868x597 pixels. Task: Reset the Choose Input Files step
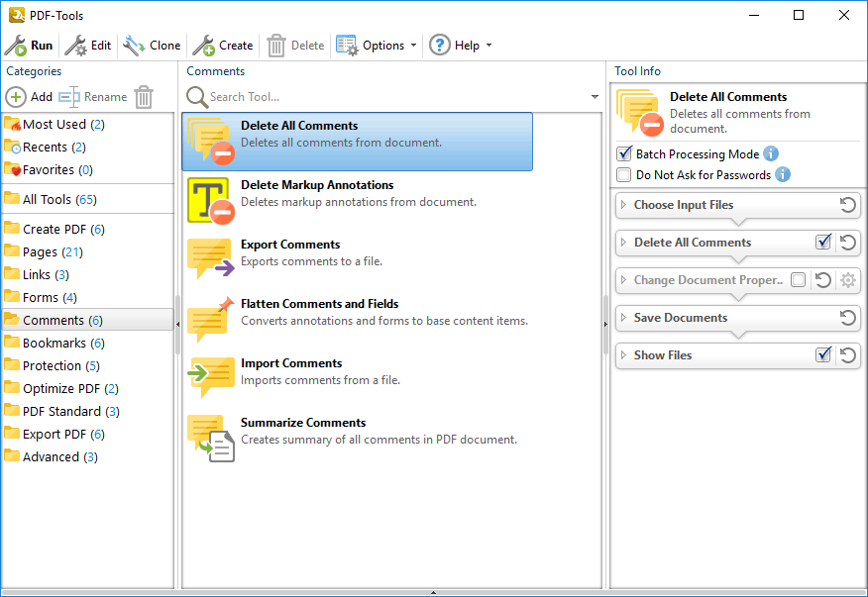point(847,205)
